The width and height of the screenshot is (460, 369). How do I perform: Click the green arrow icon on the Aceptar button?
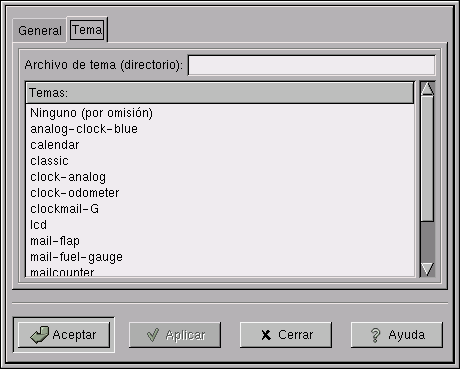point(40,335)
